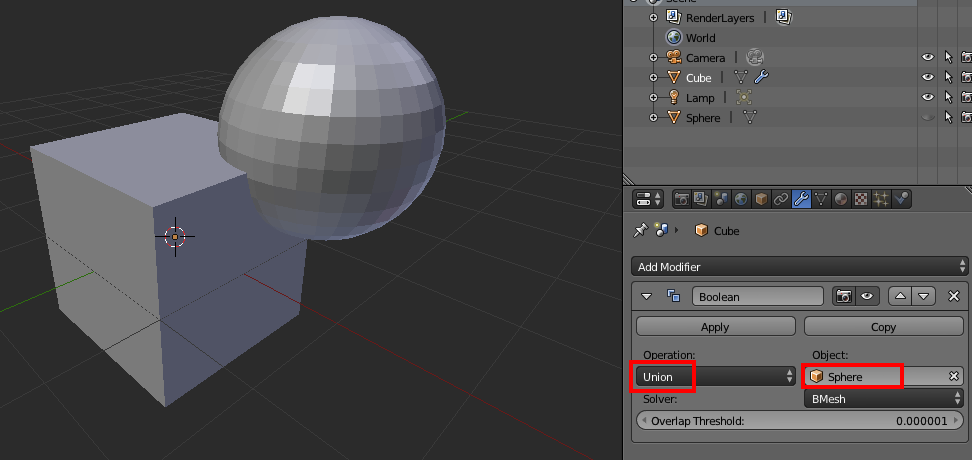Open the Add Modifier dropdown
The width and height of the screenshot is (972, 460).
[x=799, y=267]
